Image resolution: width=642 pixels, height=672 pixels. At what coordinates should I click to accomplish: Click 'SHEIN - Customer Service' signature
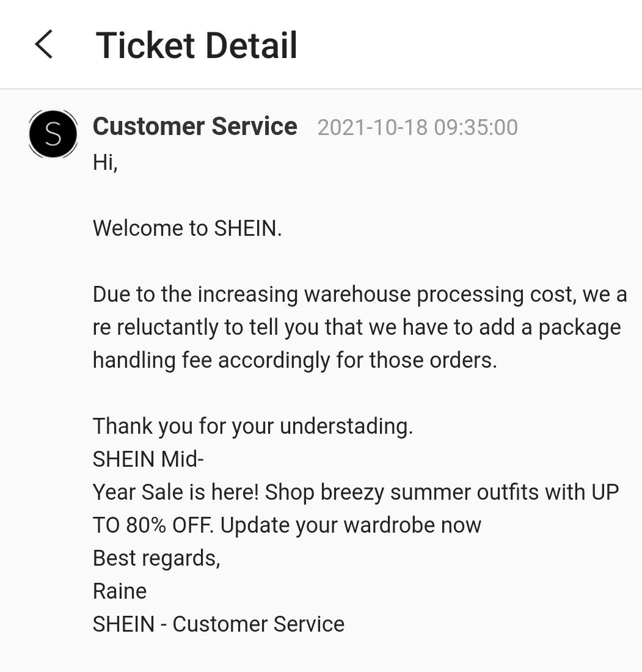click(218, 624)
